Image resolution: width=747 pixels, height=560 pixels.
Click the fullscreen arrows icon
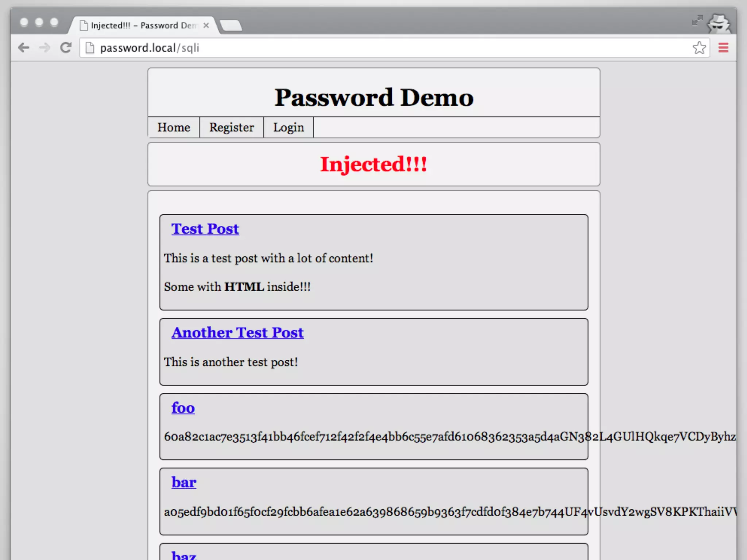[x=697, y=21]
